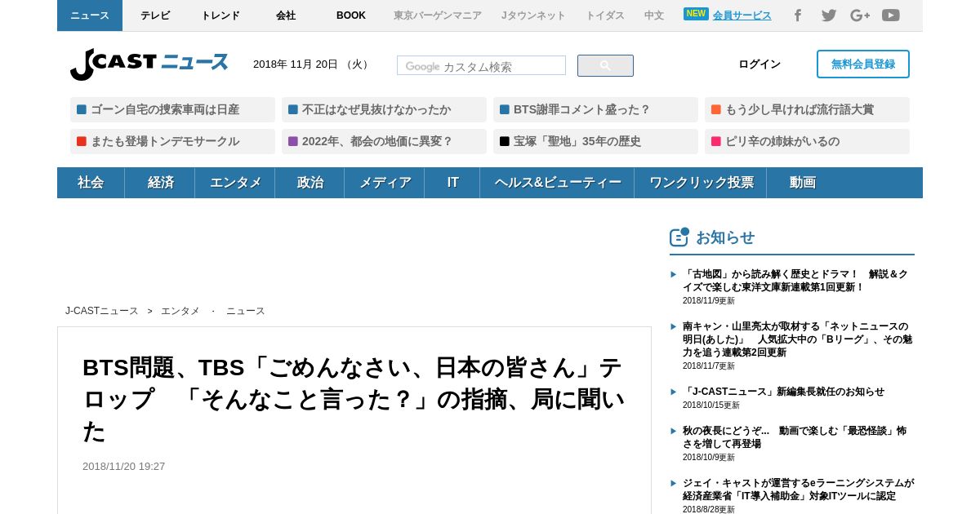Image resolution: width=980 pixels, height=514 pixels.
Task: Select the BOOK top tab
Action: [351, 16]
